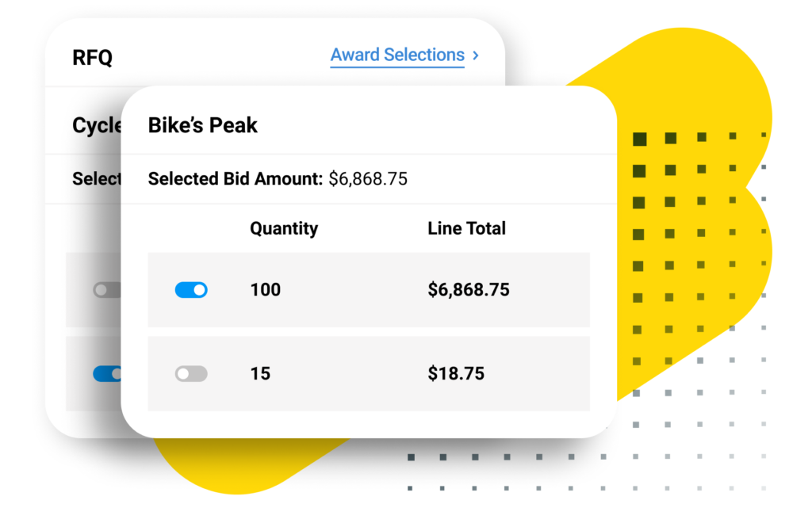The height and width of the screenshot is (523, 812).
Task: Click the RFQ heading
Action: 92,57
